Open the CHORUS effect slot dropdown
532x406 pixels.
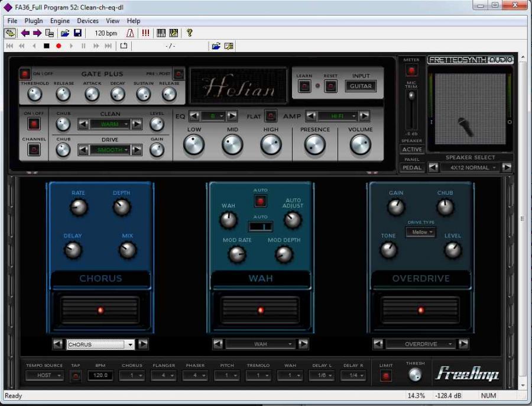(x=100, y=344)
